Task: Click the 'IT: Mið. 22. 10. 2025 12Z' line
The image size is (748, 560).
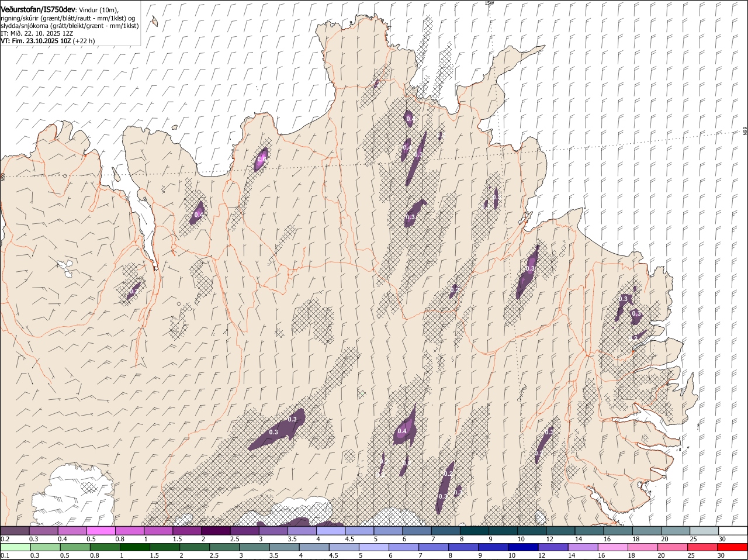Action: click(37, 33)
